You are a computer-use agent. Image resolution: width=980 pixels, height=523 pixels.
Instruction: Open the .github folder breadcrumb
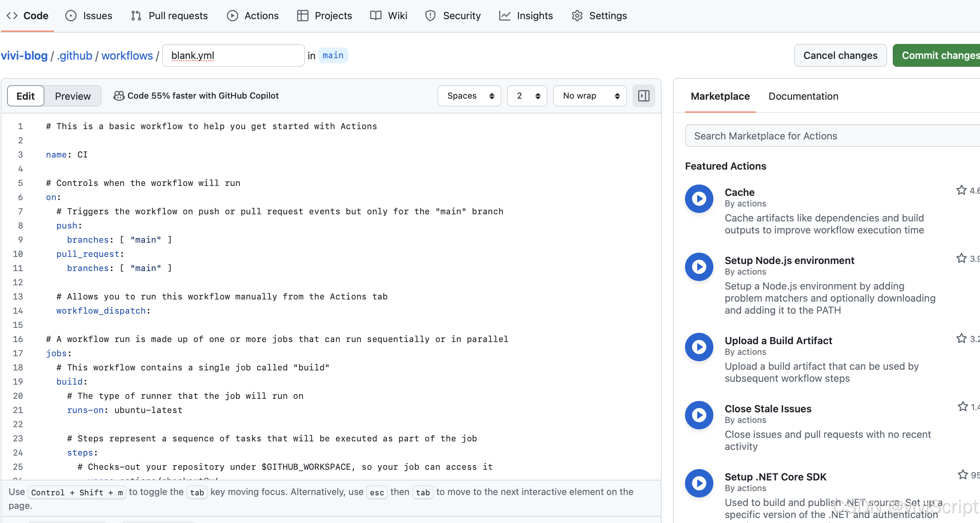click(74, 56)
